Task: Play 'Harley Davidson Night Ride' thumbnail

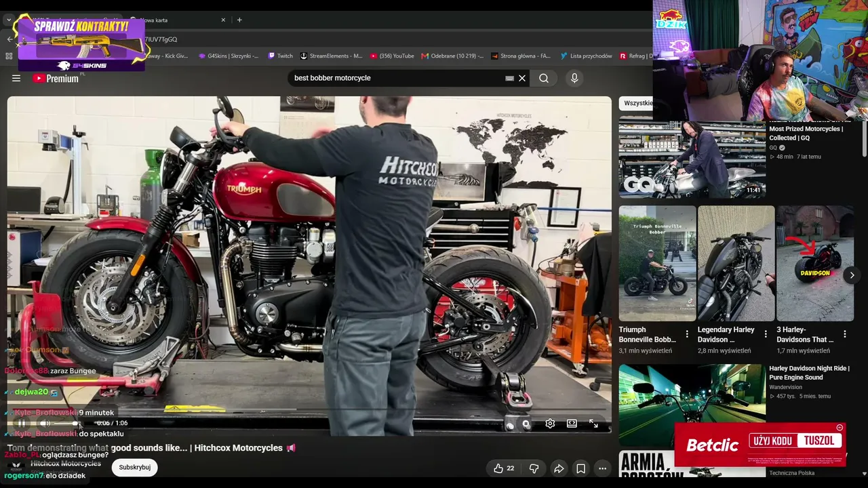Action: point(692,405)
